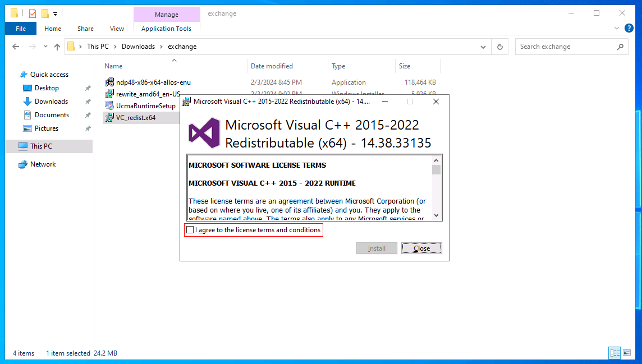
Task: Open Explorer help question mark icon
Action: click(x=629, y=28)
